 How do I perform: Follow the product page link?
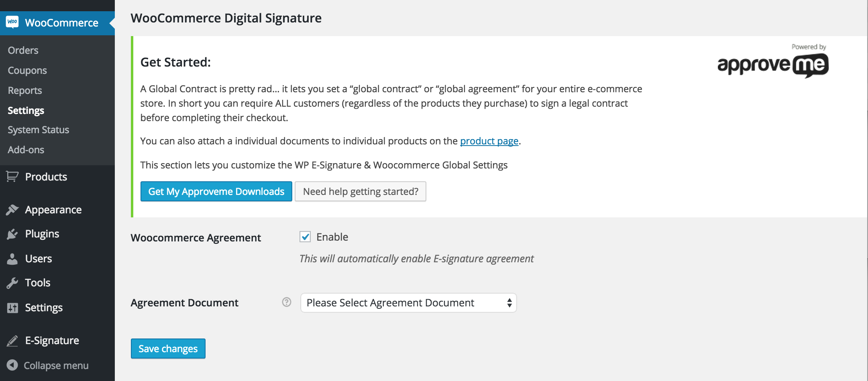489,141
